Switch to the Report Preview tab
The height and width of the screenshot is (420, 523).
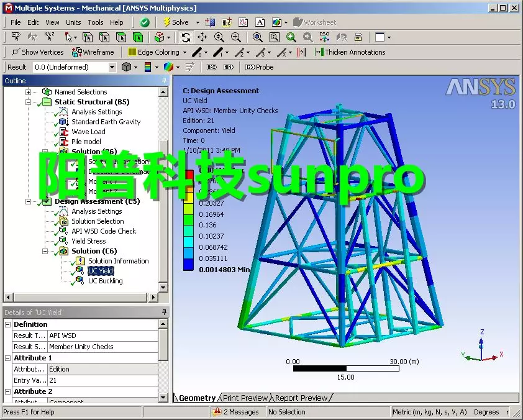click(301, 398)
